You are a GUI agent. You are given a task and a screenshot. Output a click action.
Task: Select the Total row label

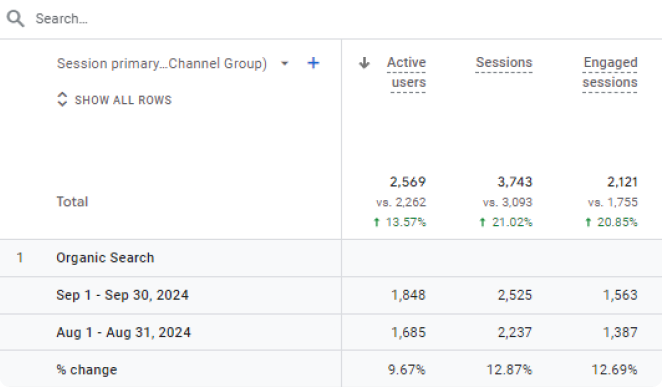click(x=72, y=202)
